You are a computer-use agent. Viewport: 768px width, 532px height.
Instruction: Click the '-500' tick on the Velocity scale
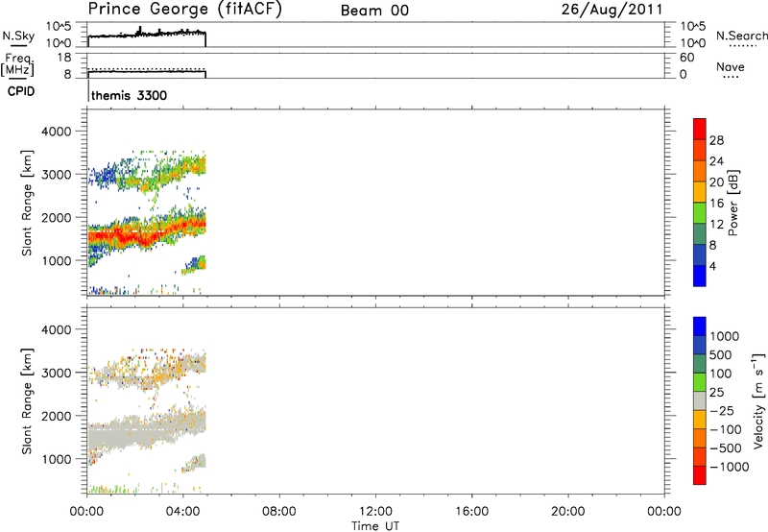(x=726, y=447)
